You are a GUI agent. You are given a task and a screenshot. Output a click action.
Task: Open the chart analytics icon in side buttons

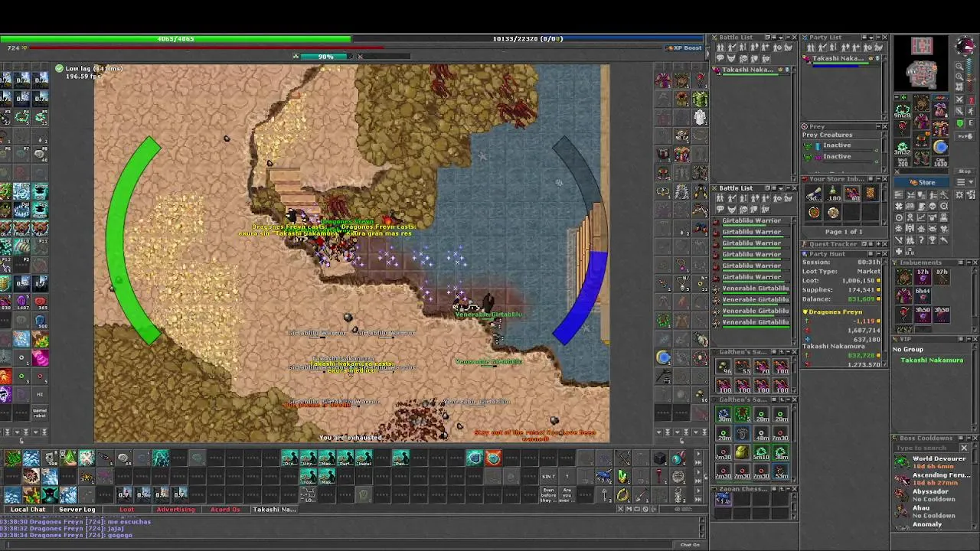pyautogui.click(x=922, y=217)
